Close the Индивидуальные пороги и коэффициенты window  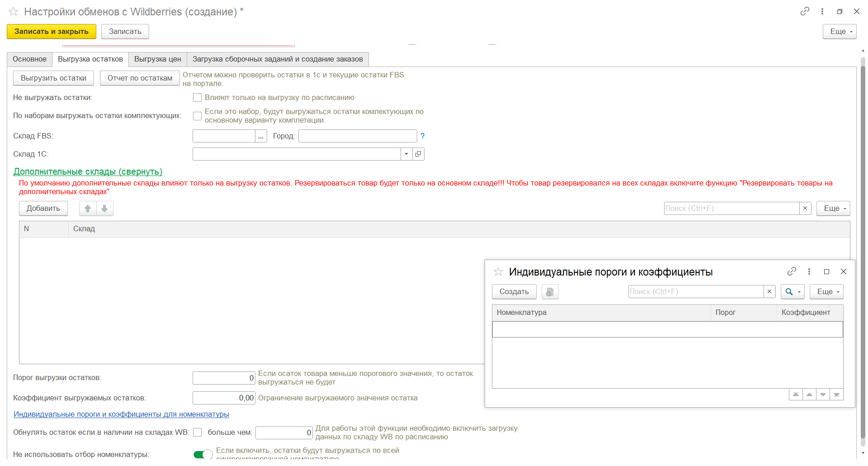[844, 271]
